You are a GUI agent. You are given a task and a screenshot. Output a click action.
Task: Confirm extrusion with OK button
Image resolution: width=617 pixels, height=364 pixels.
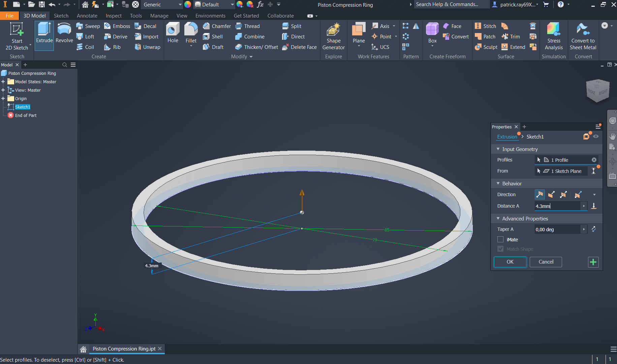coord(510,262)
